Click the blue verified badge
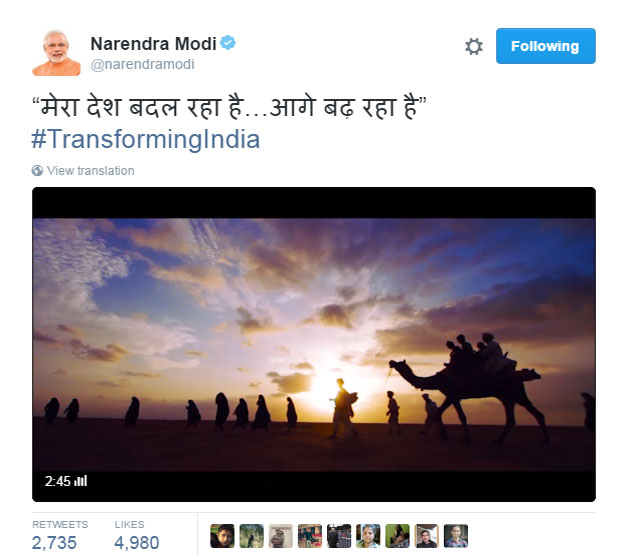Viewport: 630px width, 555px height. point(228,43)
